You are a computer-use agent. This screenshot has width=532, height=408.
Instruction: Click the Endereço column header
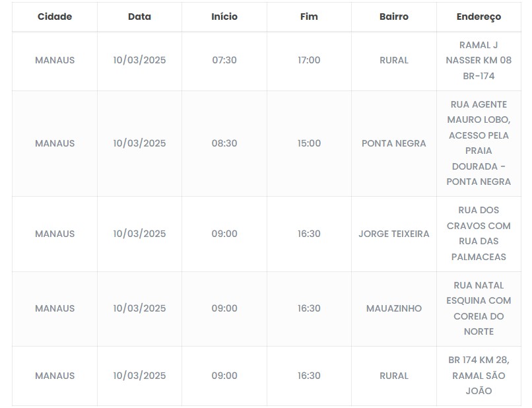coord(479,17)
